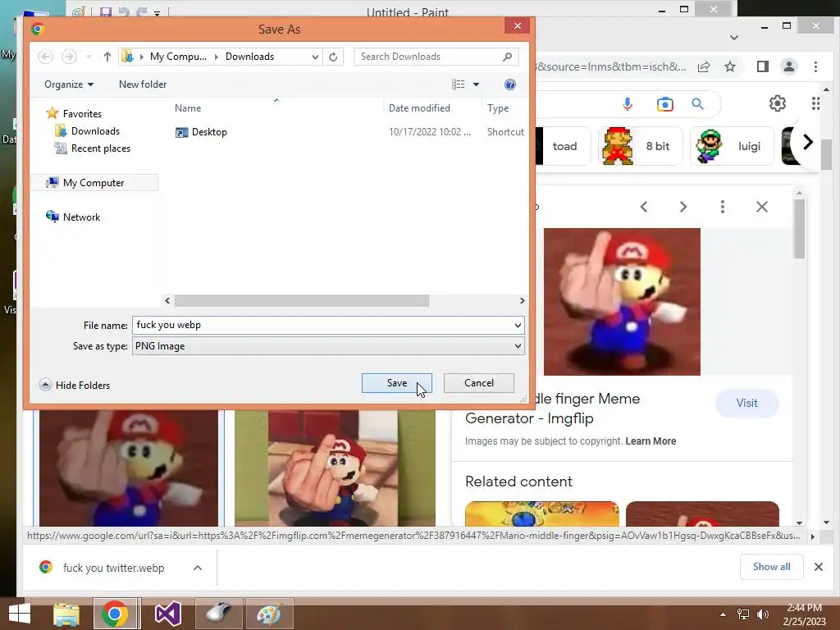This screenshot has width=840, height=630.
Task: Go back in the Save As dialog
Action: (46, 57)
